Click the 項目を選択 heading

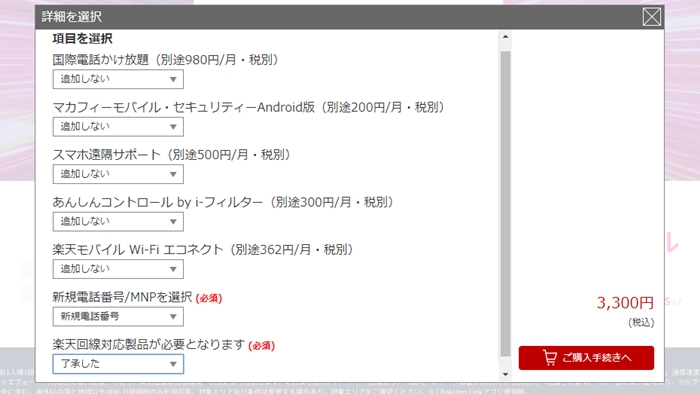83,39
